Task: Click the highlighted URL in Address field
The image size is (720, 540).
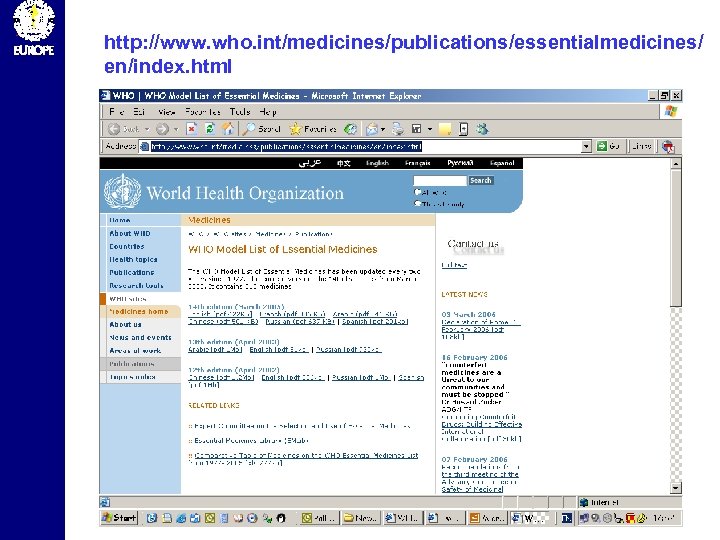Action: click(286, 146)
